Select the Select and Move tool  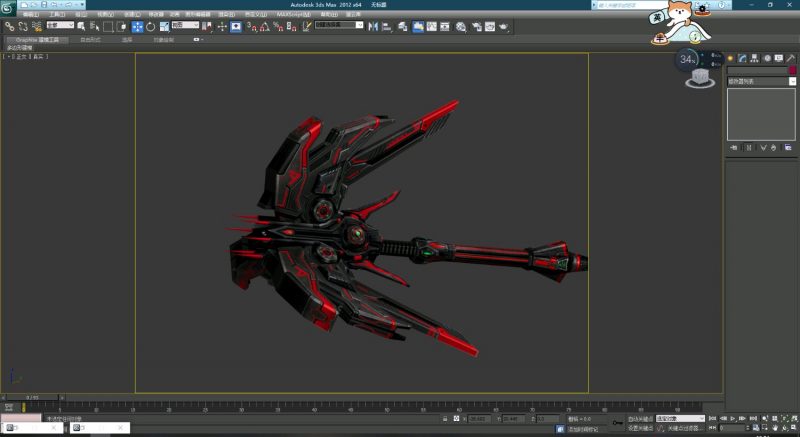(x=137, y=26)
